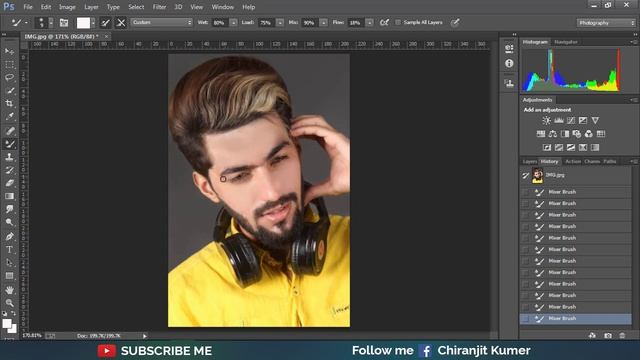Image resolution: width=640 pixels, height=360 pixels.
Task: Open the Filter menu
Action: point(159,7)
